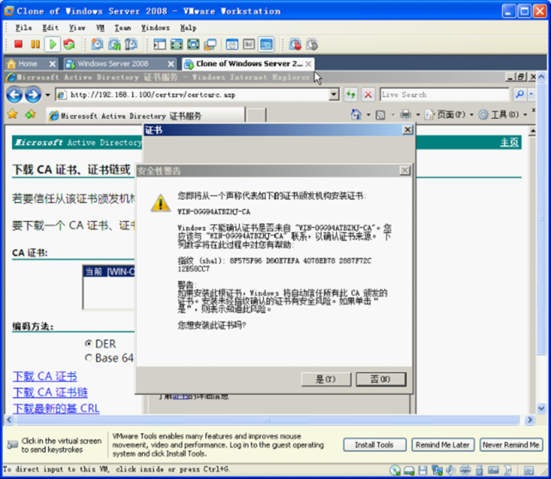Click the Internet Explorer Back arrow button
The image size is (551, 479).
[x=15, y=95]
